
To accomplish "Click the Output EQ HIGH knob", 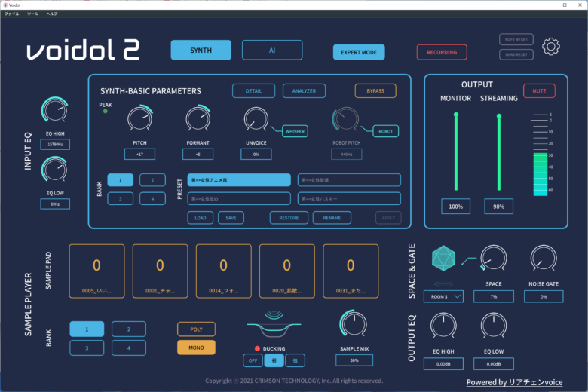I will tap(443, 326).
